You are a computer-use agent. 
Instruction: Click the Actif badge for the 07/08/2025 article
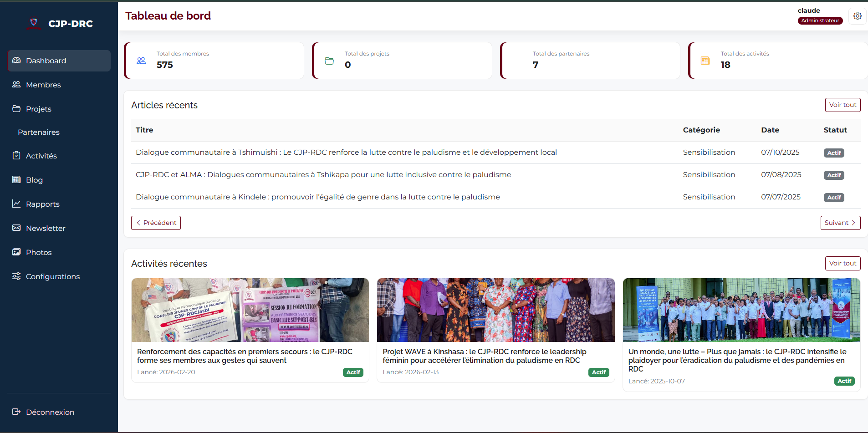834,175
